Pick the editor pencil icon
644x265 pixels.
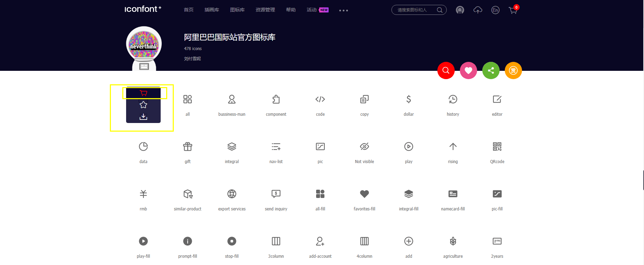coord(497,99)
